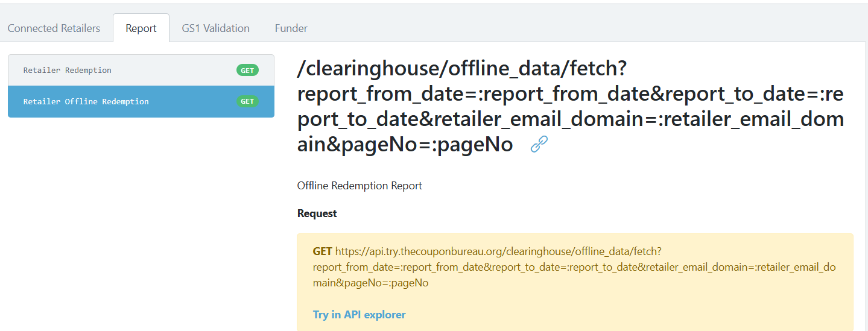This screenshot has height=331, width=868.
Task: Click last line 'main&pageNo=:pageNo' in request box
Action: point(370,282)
